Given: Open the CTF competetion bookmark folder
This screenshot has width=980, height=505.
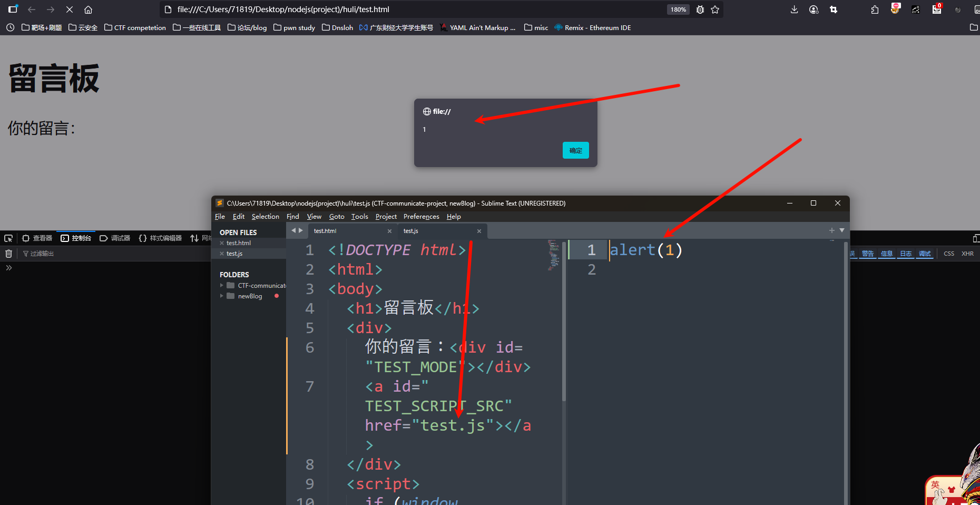Looking at the screenshot, I should point(135,27).
